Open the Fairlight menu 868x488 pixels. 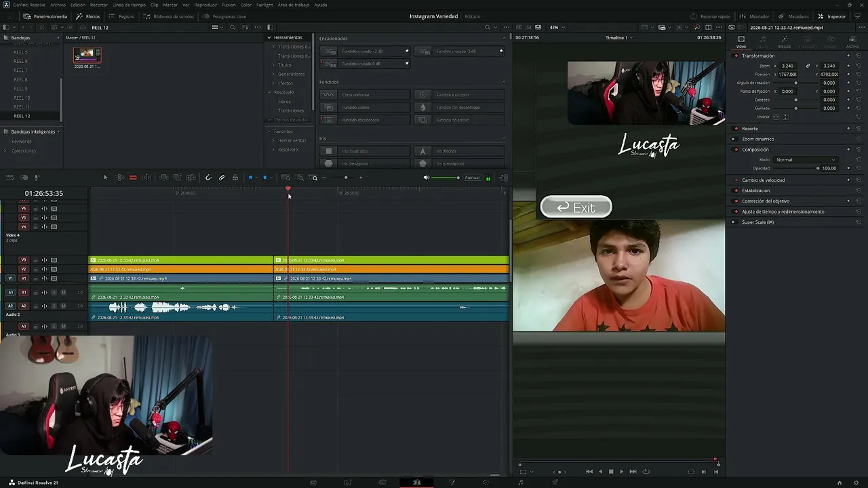click(x=264, y=5)
